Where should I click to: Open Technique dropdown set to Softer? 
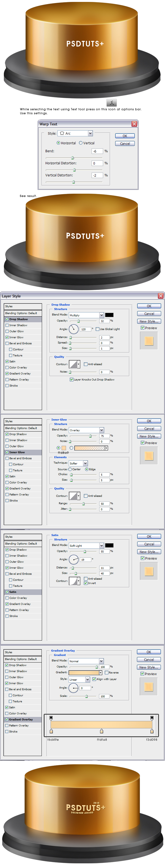click(x=78, y=463)
